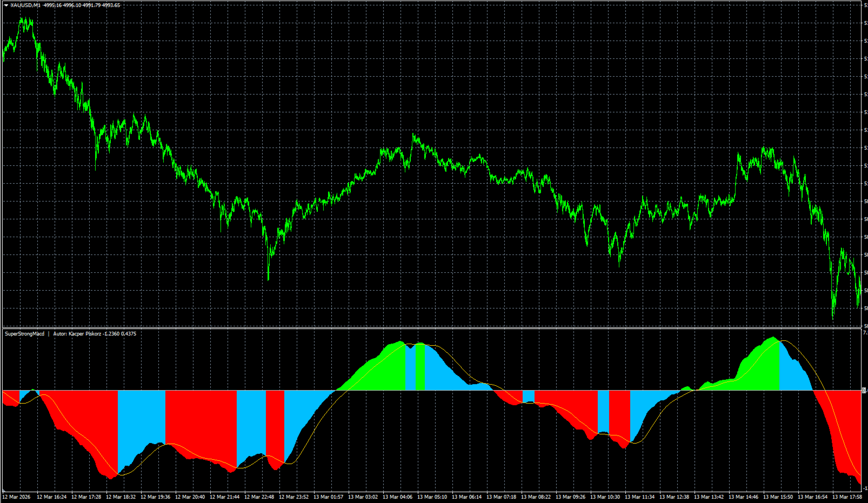The image size is (868, 503).
Task: Select the 13 Mar 04:06 time label
Action: [x=397, y=497]
